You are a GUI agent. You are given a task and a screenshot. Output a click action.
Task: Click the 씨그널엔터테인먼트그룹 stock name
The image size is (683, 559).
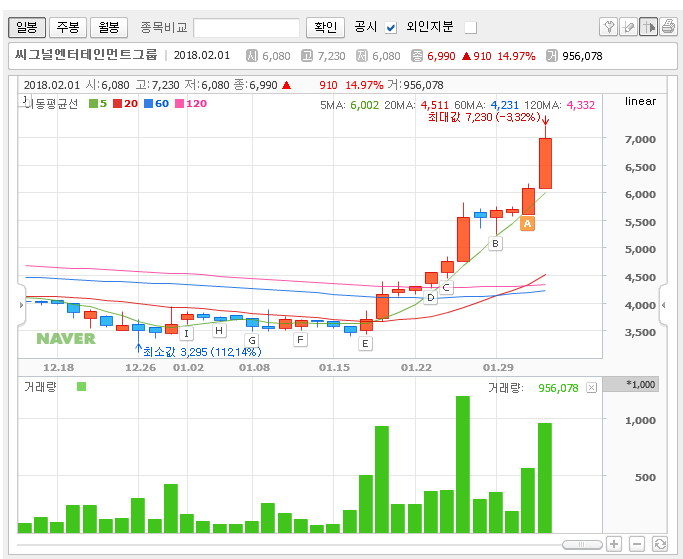(x=86, y=55)
